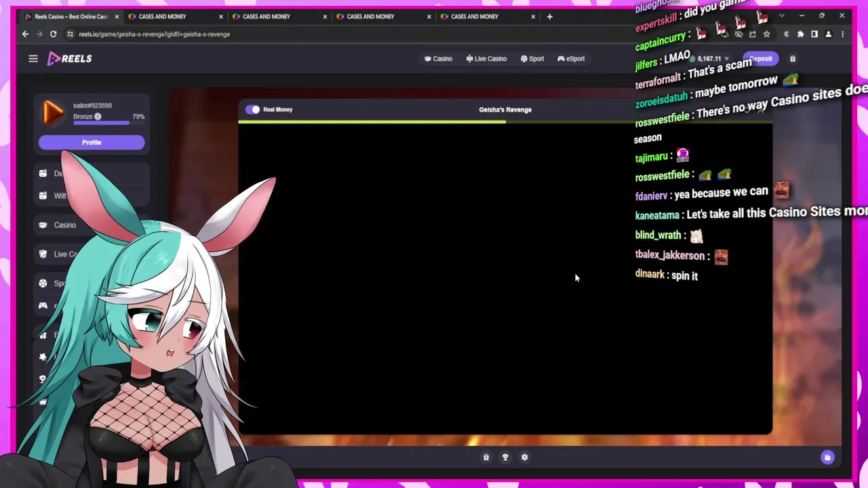Toggle the Real Money switch
The image size is (868, 488).
click(253, 109)
